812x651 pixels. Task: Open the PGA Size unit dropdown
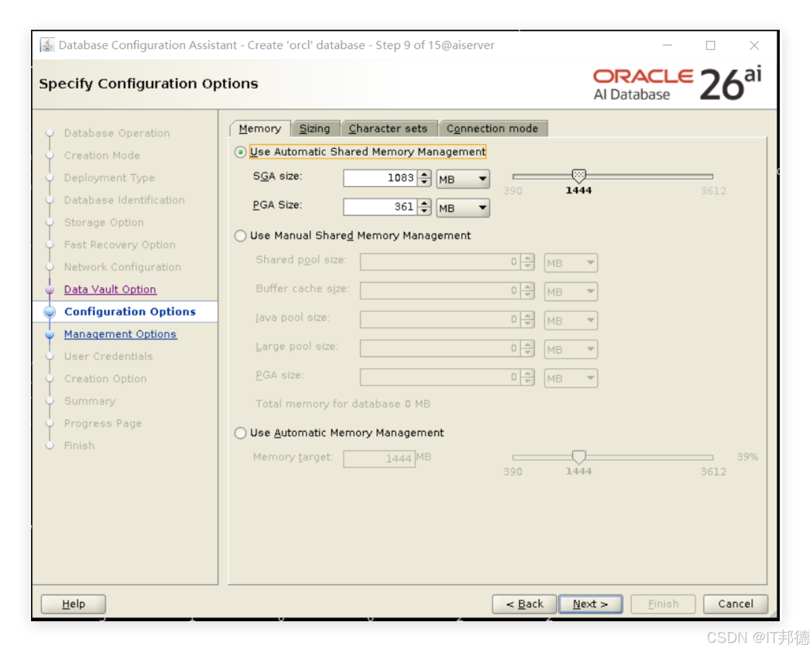[463, 208]
